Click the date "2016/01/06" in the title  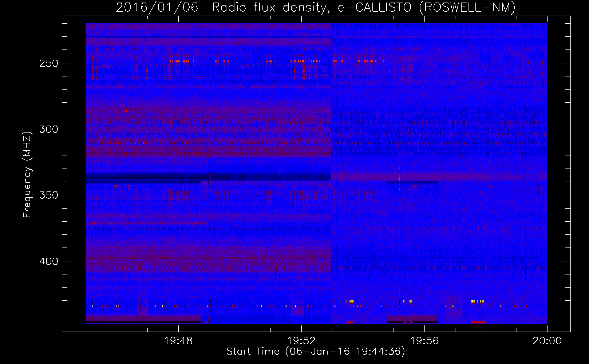pyautogui.click(x=157, y=7)
